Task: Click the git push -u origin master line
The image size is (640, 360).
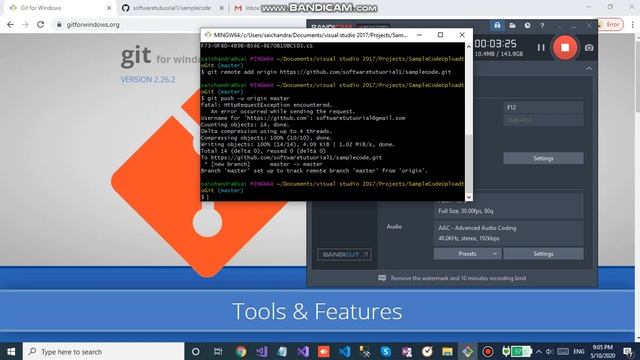Action: click(x=245, y=98)
